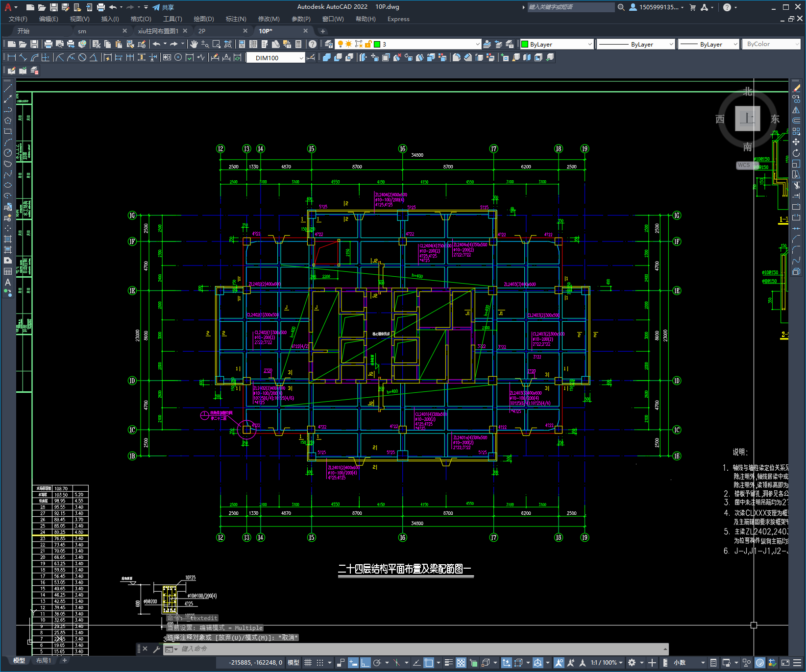Click the keyword search input box
The image size is (806, 672).
pos(571,7)
